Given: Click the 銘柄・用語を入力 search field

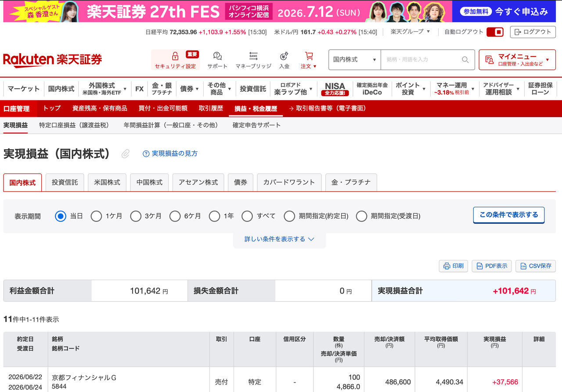Looking at the screenshot, I should click(421, 60).
